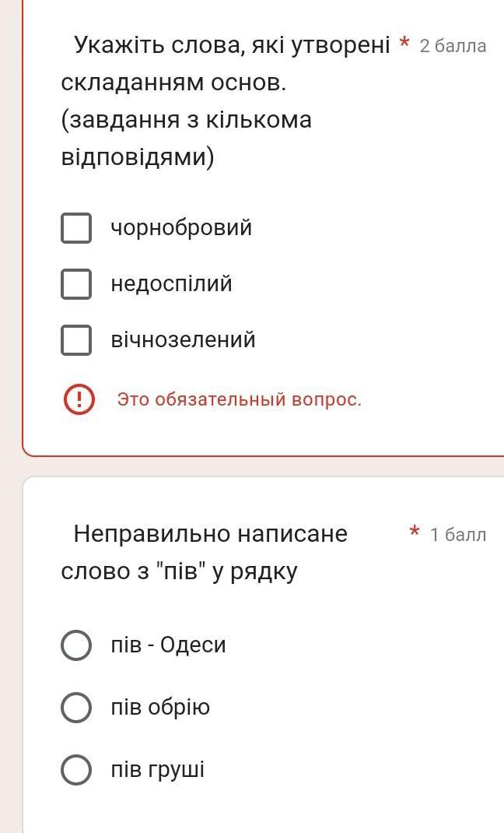This screenshot has width=504, height=833.
Task: Pick the пів груші radio button
Action: tap(76, 770)
